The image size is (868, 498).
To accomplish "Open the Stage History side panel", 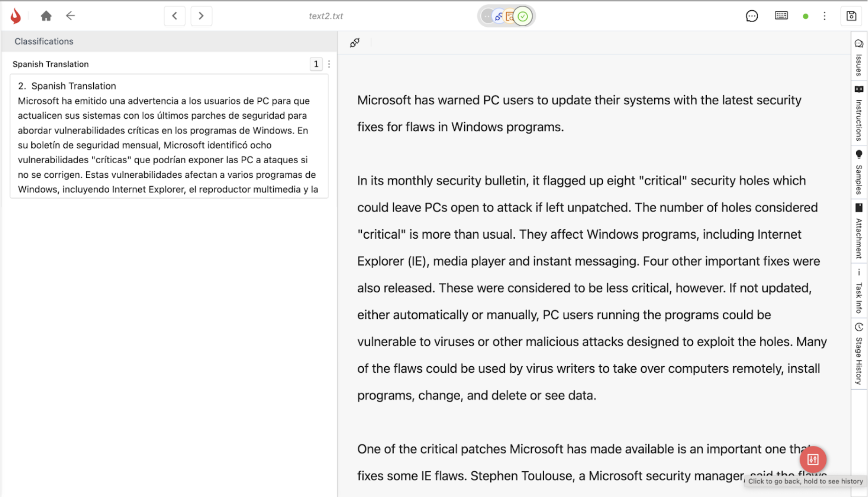I will (x=859, y=354).
